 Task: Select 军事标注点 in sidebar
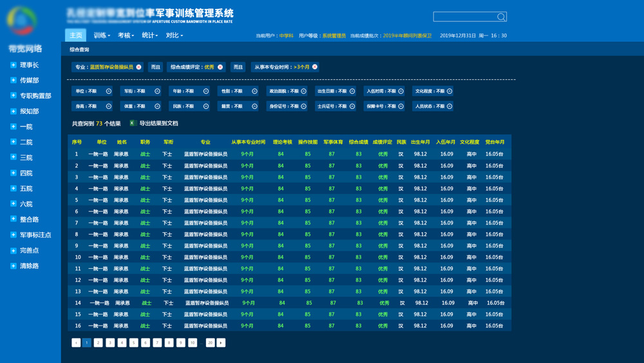point(35,235)
